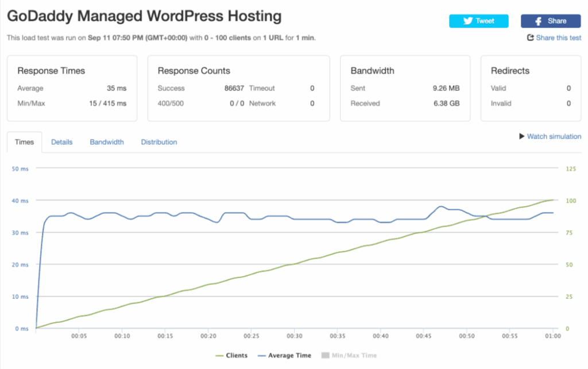Click the Response Times summary card
Image resolution: width=588 pixels, height=369 pixels.
(72, 88)
